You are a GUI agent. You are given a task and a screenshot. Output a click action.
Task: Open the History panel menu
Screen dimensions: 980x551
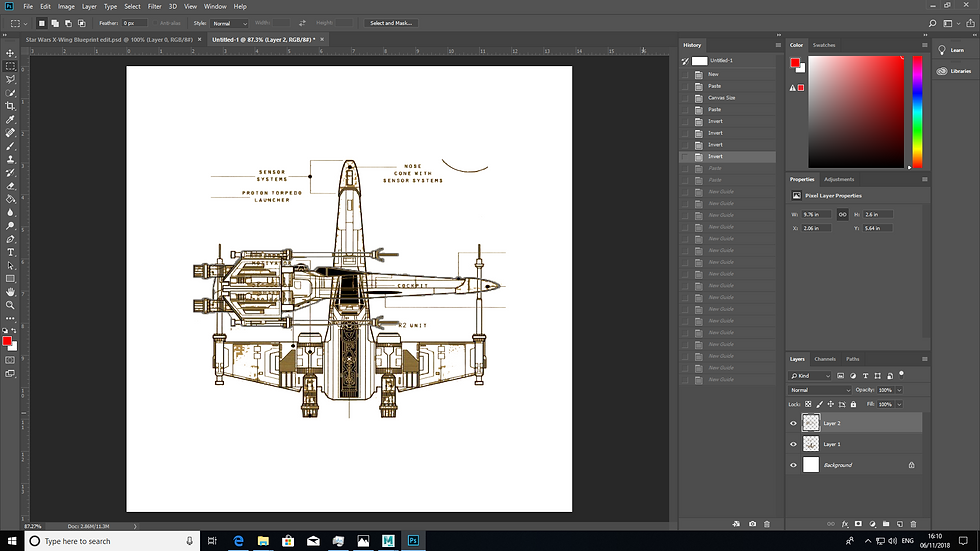click(x=778, y=45)
